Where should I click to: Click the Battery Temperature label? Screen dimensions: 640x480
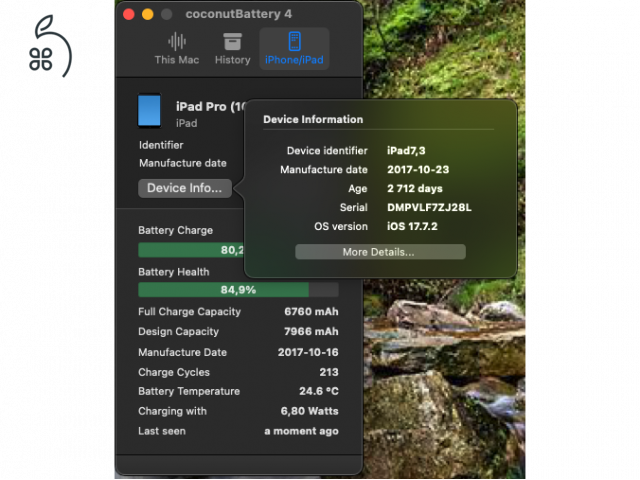(x=189, y=391)
